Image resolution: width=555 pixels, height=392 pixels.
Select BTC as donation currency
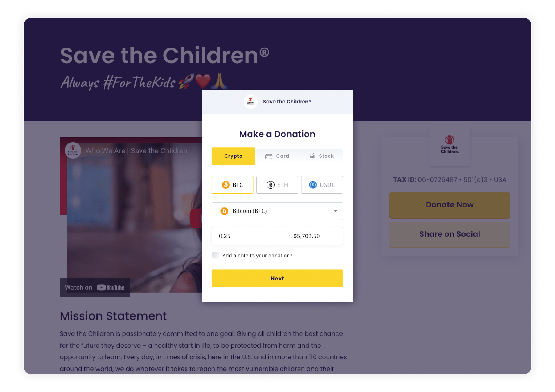(232, 185)
